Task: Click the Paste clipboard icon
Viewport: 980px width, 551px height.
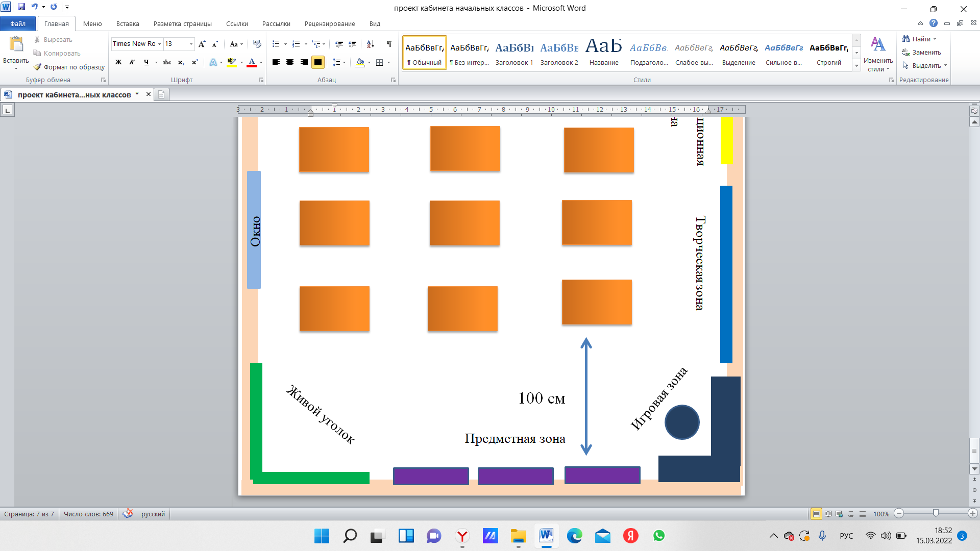Action: pyautogui.click(x=16, y=44)
